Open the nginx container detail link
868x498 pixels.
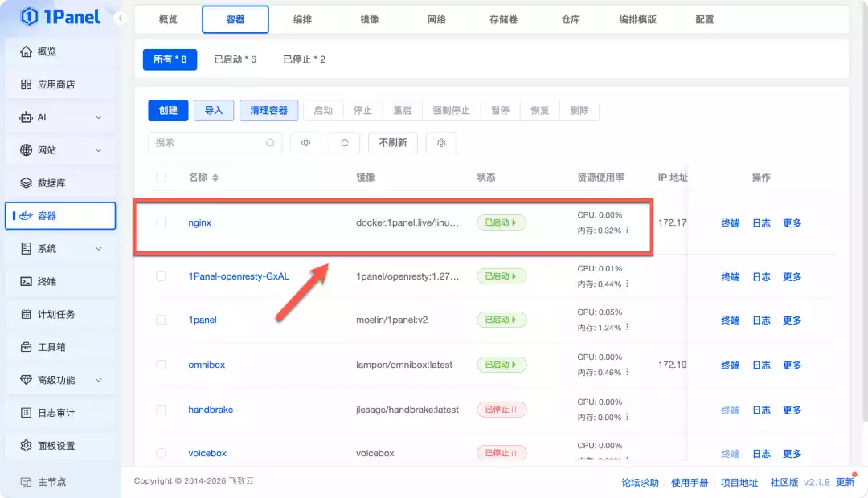[x=199, y=222]
